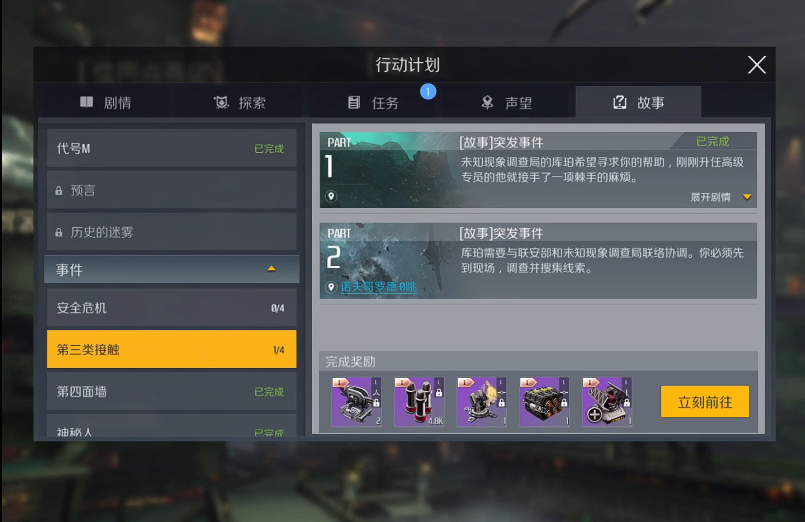View the engine module reward item
Screen dimensions: 805x522
[x=544, y=402]
